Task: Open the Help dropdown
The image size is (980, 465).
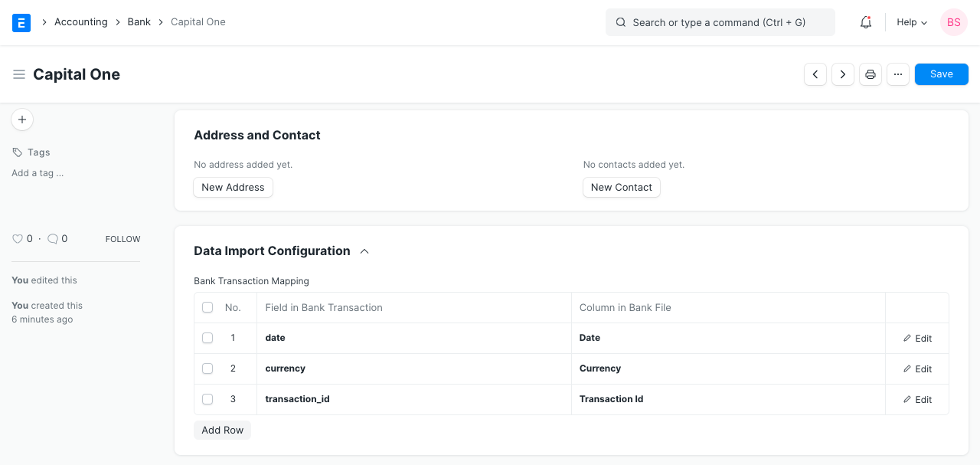Action: (911, 22)
